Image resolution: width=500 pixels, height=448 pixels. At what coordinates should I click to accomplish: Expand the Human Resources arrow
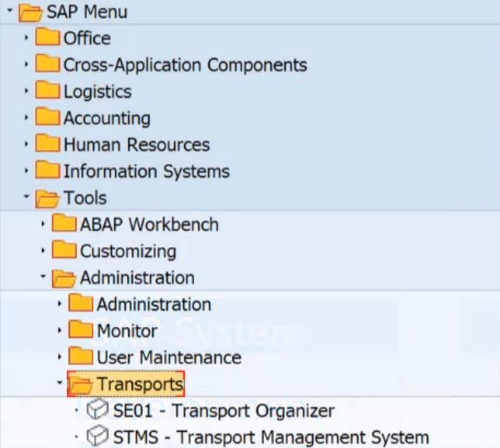pyautogui.click(x=26, y=144)
